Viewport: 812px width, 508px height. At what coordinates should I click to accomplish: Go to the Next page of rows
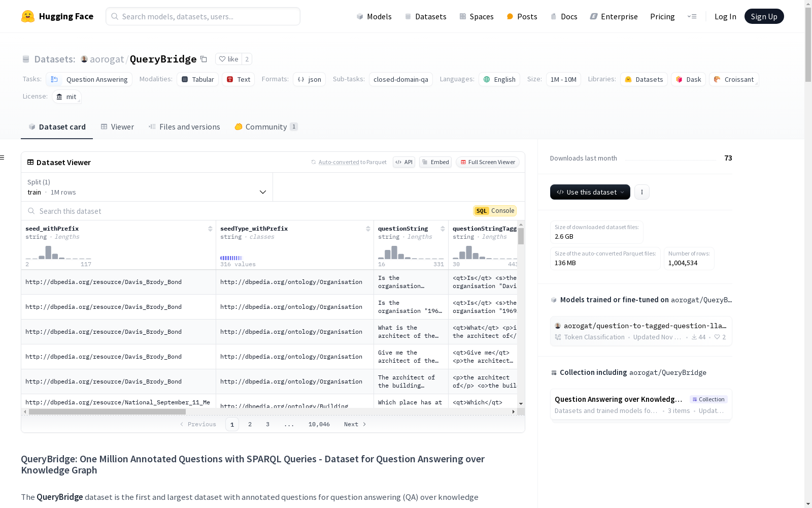355,424
